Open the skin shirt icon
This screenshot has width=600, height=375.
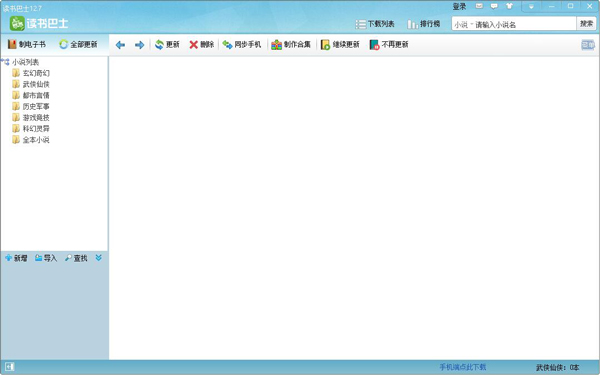(x=509, y=6)
